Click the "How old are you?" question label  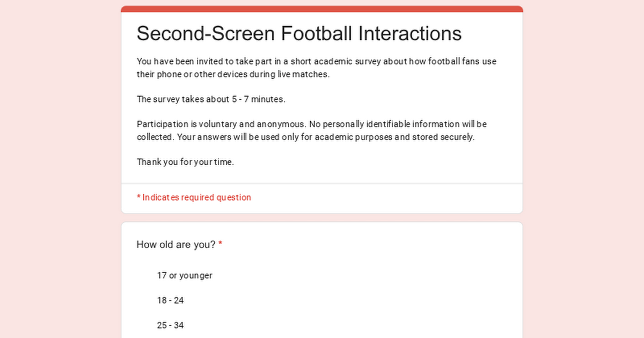coord(176,245)
